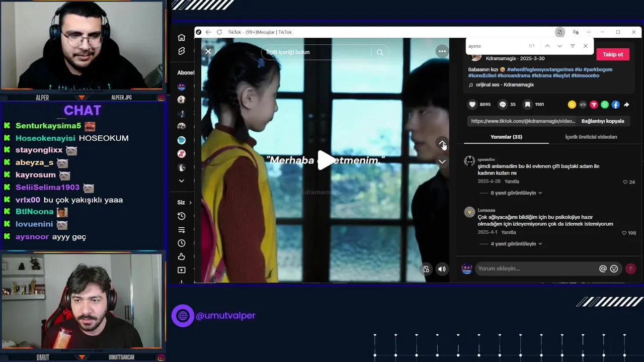Open hashtag #koreandrama

pyautogui.click(x=514, y=75)
